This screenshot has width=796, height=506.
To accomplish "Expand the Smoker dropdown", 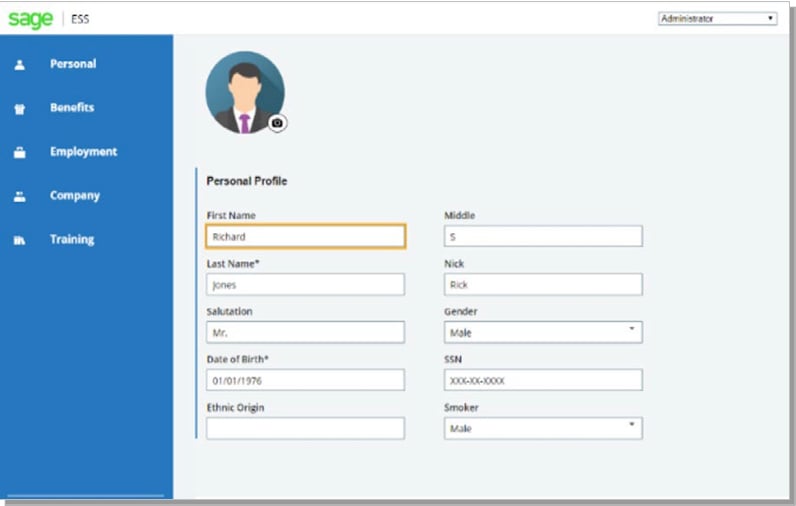I will pyautogui.click(x=543, y=428).
